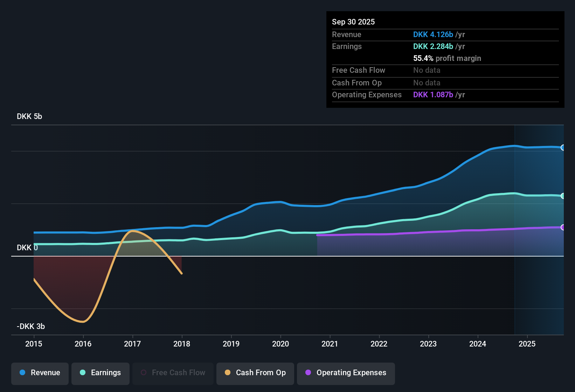Toggle the Revenue legend button
The image size is (575, 392).
[x=40, y=373]
